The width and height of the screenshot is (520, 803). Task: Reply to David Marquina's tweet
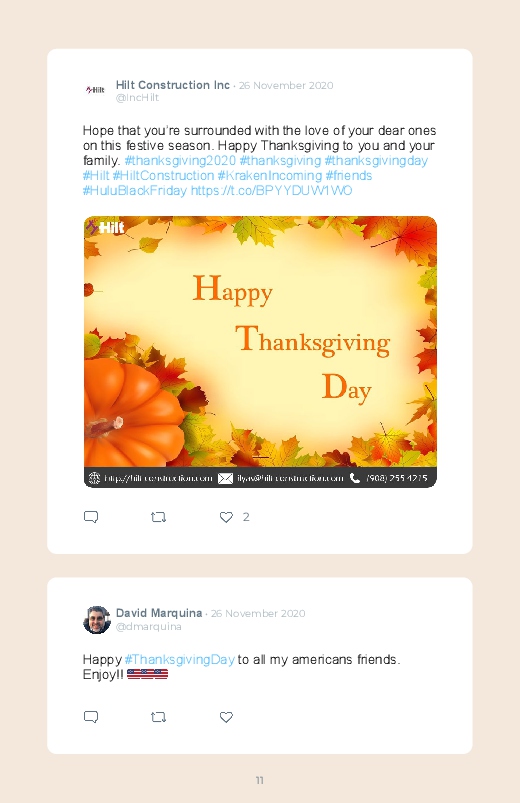(91, 717)
